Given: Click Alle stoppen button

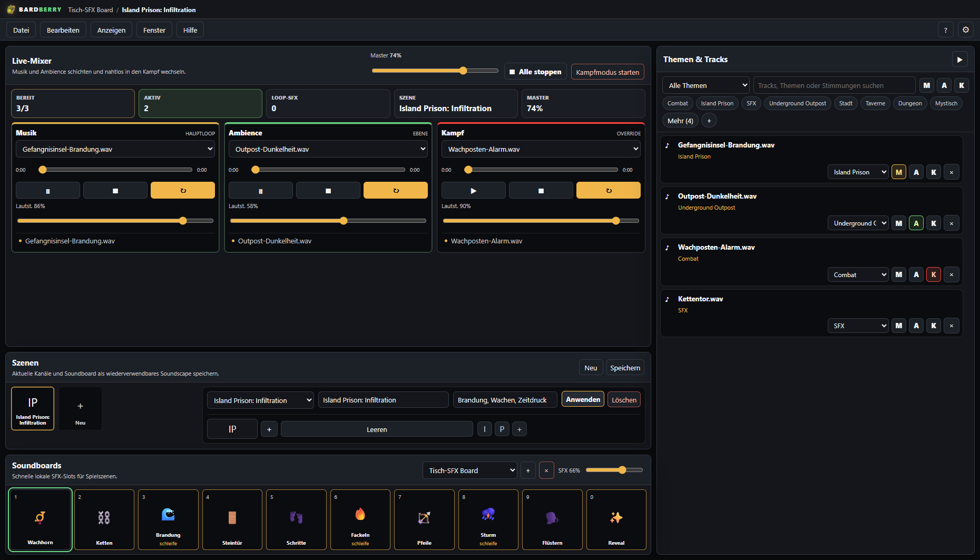Looking at the screenshot, I should pyautogui.click(x=535, y=72).
